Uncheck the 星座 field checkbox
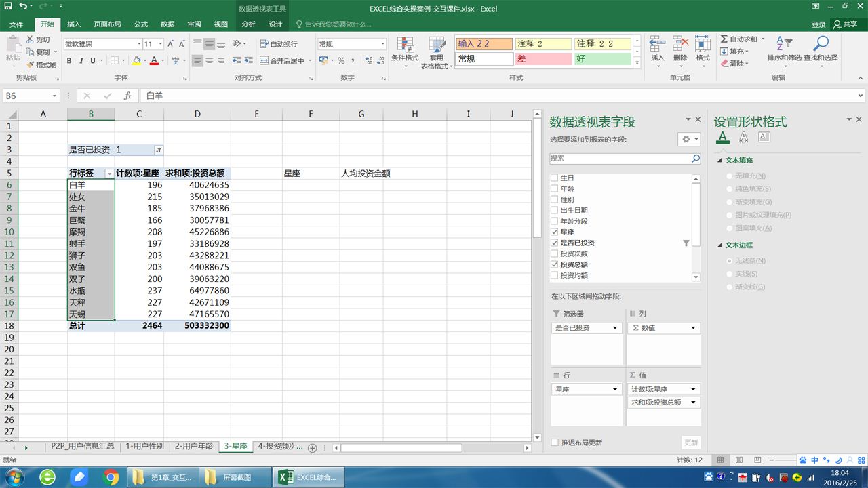This screenshot has width=868, height=488. (555, 232)
